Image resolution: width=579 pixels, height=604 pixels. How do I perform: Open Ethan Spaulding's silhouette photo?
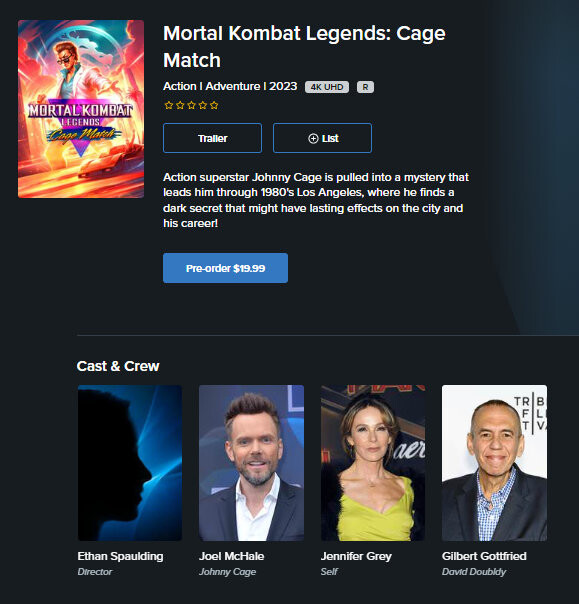(x=130, y=463)
